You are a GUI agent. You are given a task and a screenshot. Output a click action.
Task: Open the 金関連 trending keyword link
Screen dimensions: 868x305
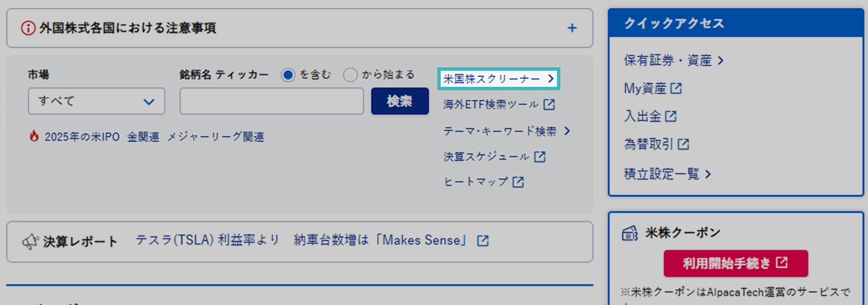[144, 137]
